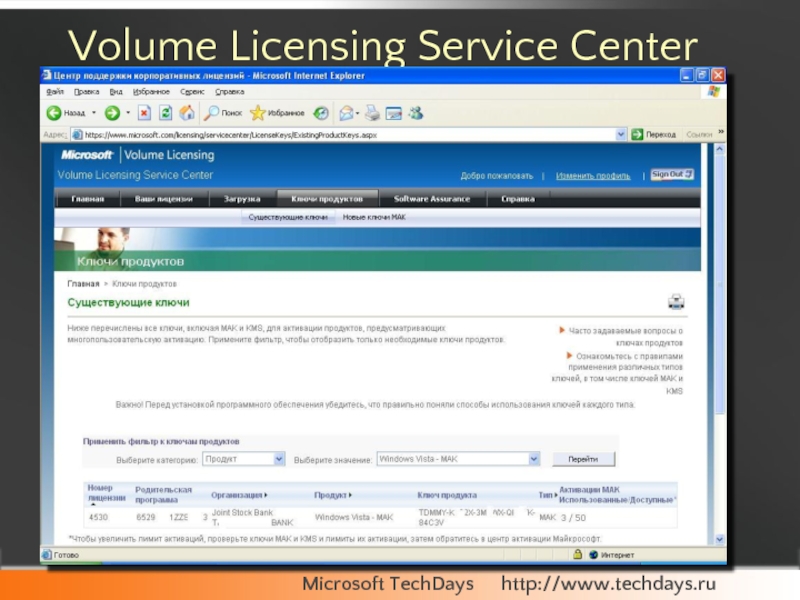The height and width of the screenshot is (600, 800).
Task: Expand the Mail button dropdown arrow
Action: tap(358, 113)
